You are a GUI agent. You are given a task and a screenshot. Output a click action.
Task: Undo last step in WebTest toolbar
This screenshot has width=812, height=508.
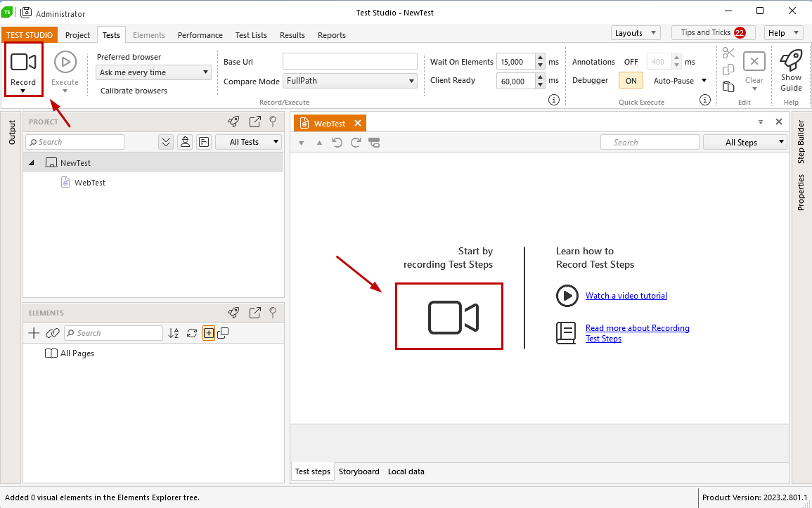pyautogui.click(x=337, y=142)
